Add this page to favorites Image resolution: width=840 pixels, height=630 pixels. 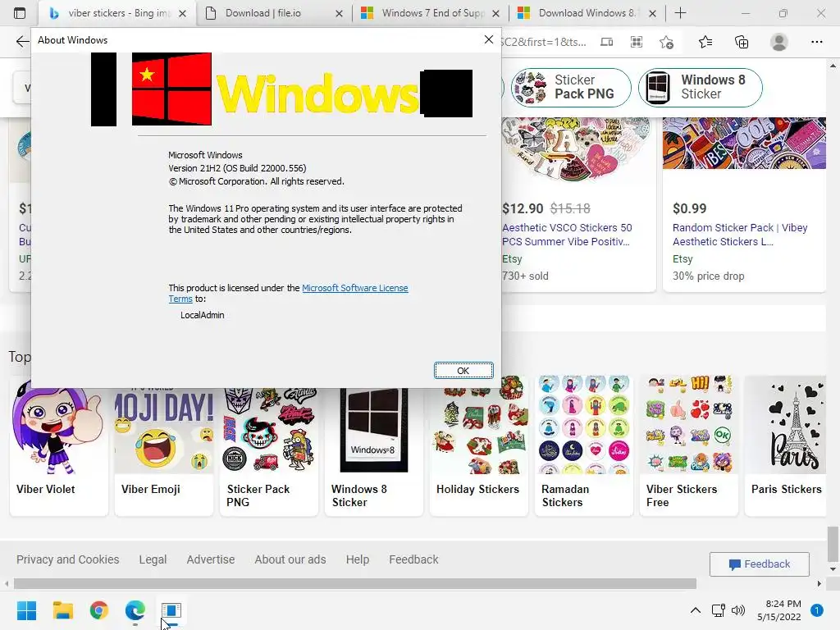[666, 42]
